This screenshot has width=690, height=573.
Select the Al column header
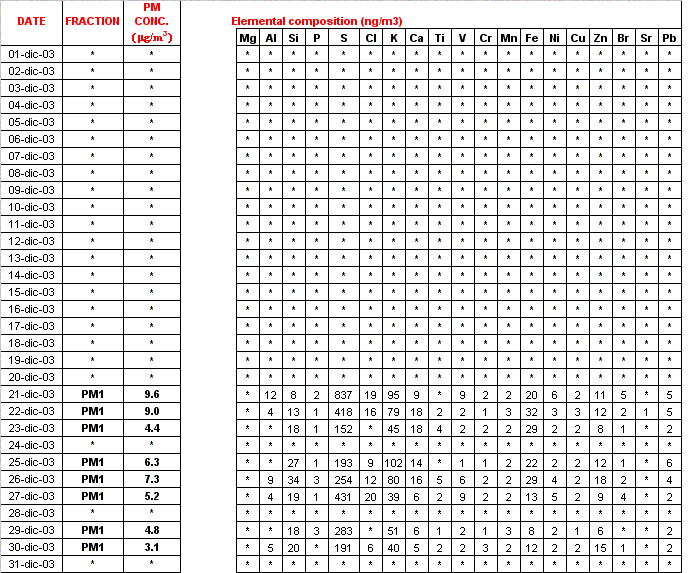pos(271,38)
